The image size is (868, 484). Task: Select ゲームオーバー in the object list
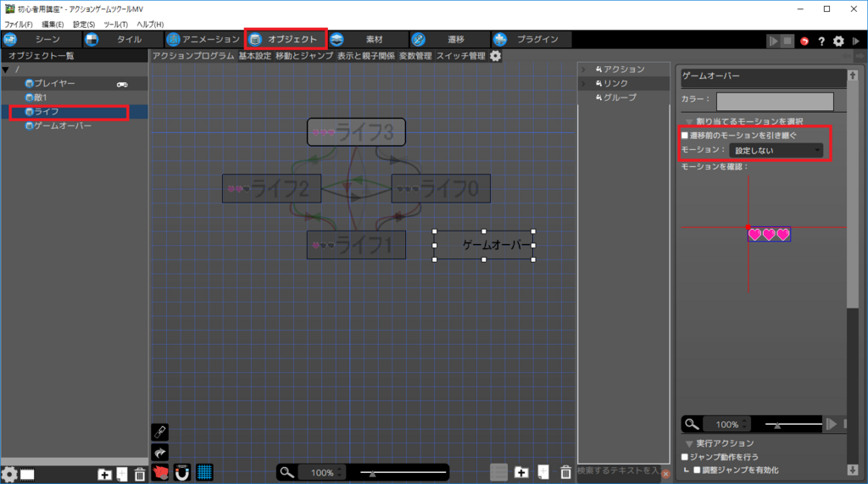75,125
